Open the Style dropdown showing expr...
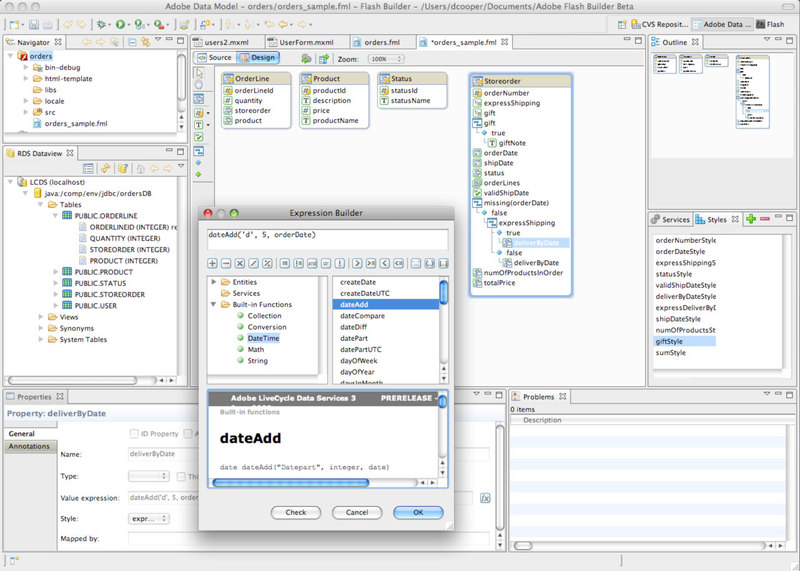Screen dimensions: 800x571 [x=148, y=518]
